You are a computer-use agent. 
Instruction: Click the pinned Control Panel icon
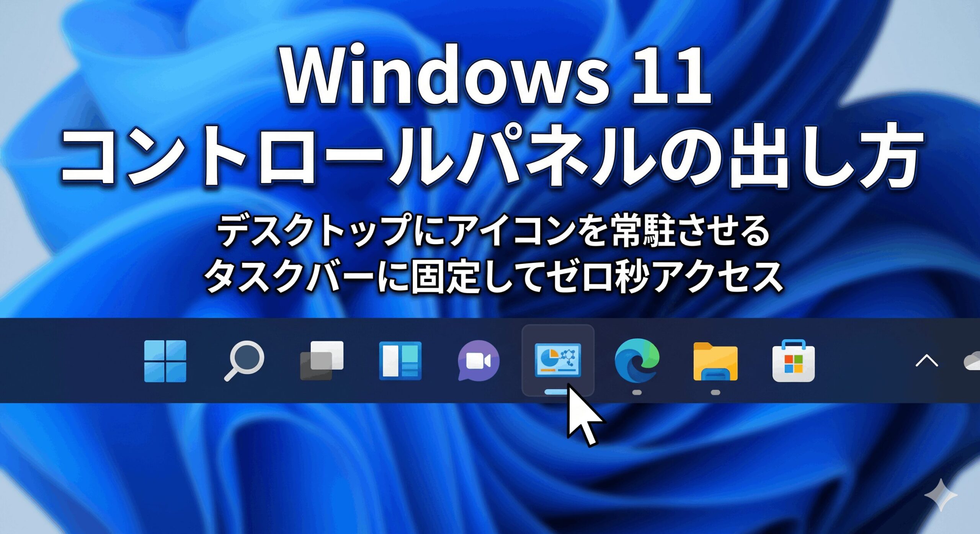click(x=557, y=360)
